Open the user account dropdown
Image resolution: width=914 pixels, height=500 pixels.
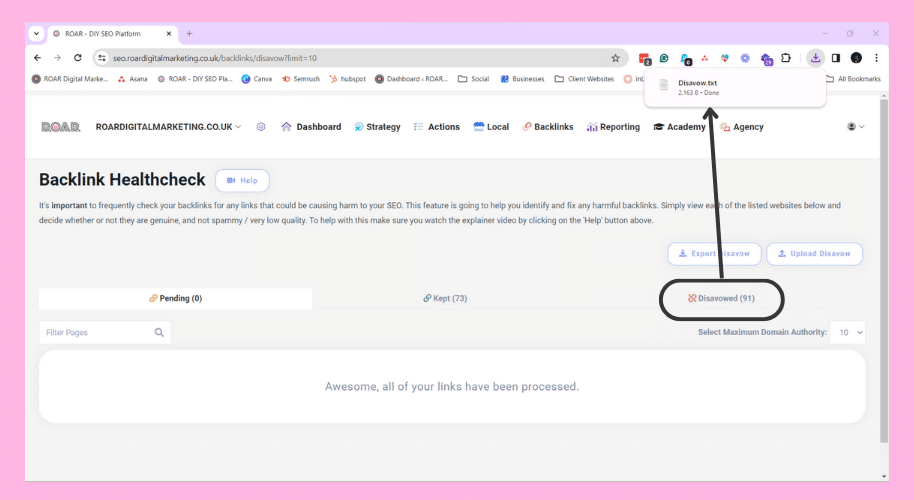[x=855, y=127]
